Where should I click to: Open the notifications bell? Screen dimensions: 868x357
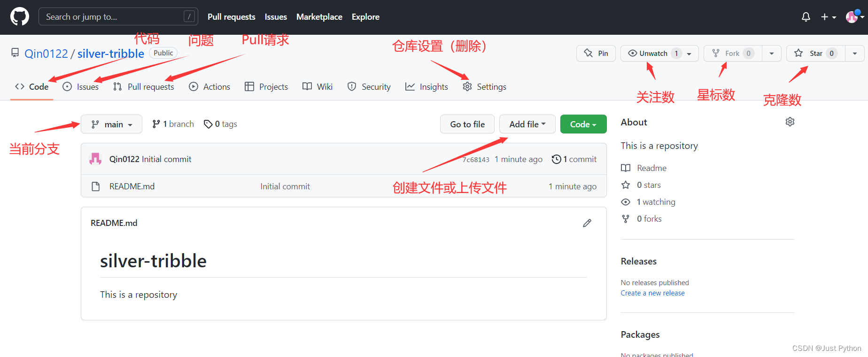tap(806, 17)
